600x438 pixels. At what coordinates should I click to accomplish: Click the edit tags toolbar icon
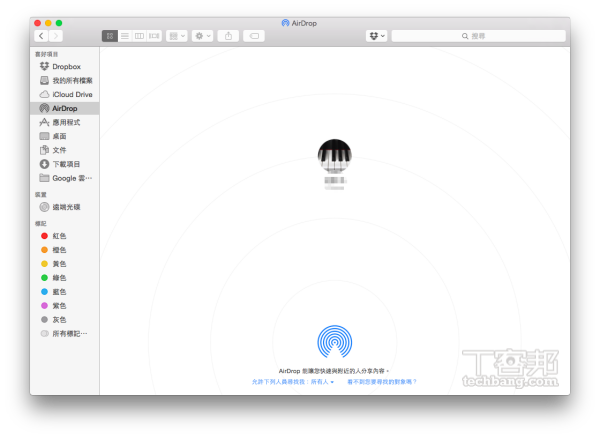click(254, 36)
